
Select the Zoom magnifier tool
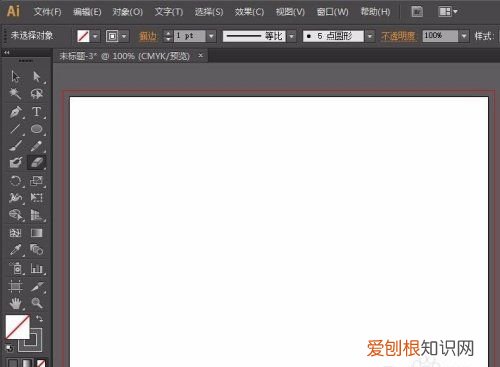37,303
